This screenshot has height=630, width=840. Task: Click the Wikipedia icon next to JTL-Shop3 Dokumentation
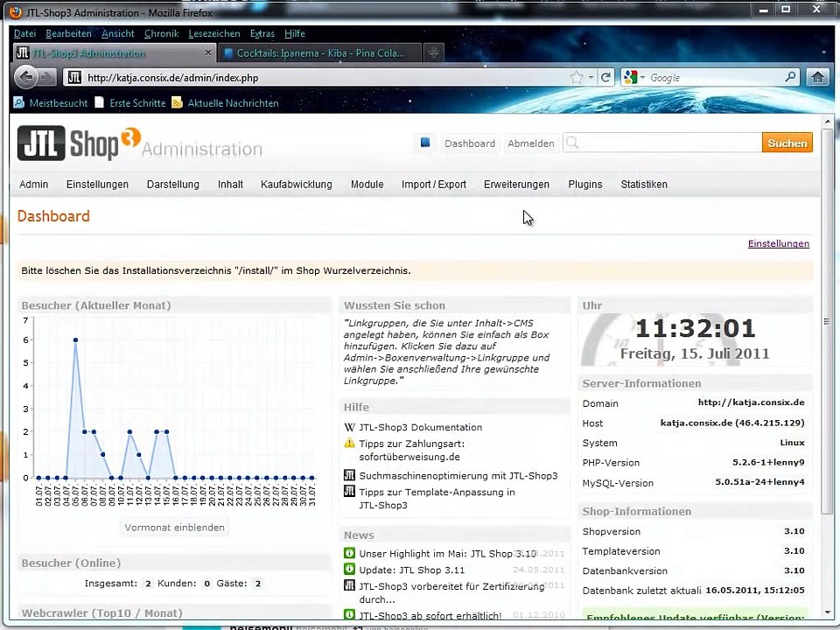tap(349, 427)
